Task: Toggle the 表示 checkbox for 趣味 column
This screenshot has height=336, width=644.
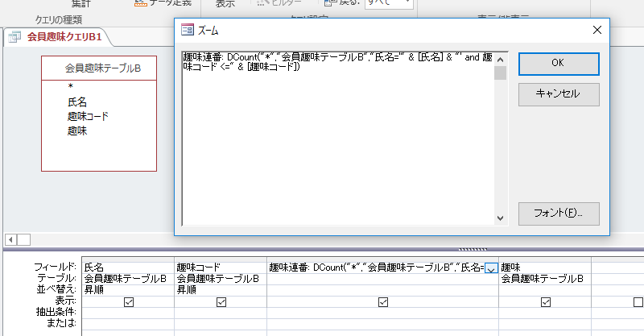Action: [545, 302]
